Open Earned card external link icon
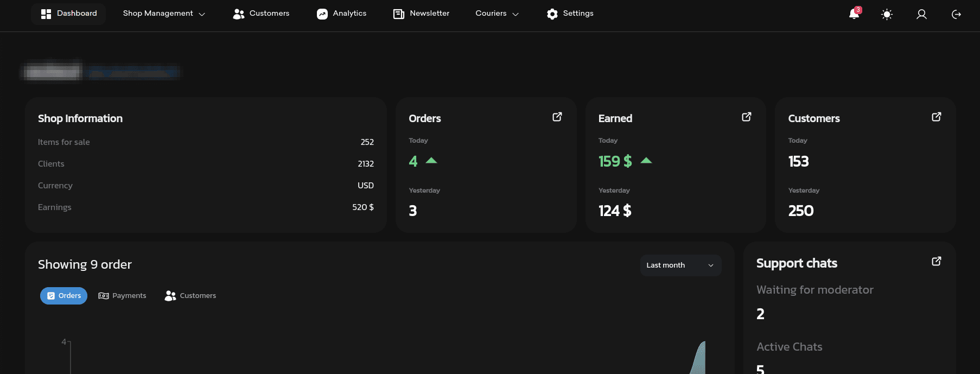 coord(747,117)
